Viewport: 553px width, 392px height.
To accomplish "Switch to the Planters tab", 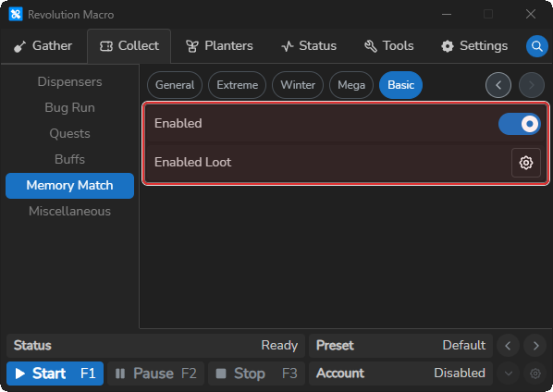I will click(x=219, y=46).
